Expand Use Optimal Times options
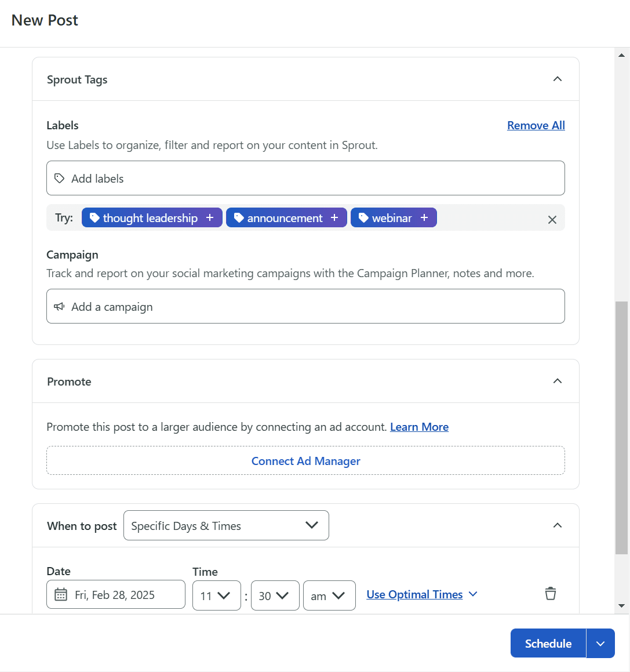 (421, 594)
